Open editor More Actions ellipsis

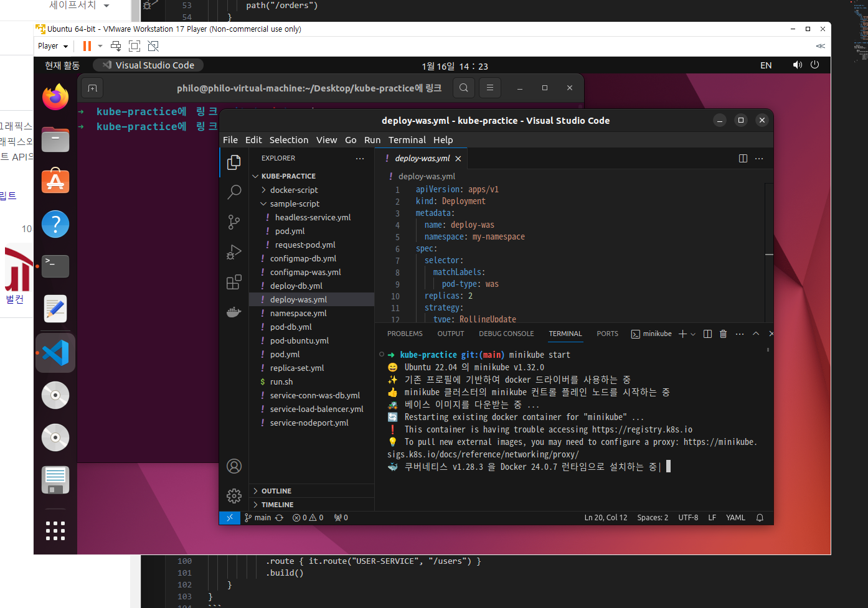click(759, 159)
